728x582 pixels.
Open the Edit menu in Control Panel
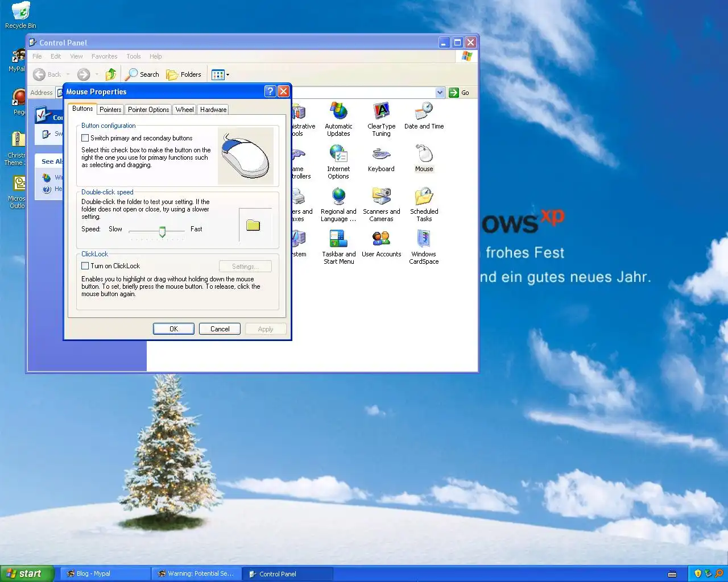(x=56, y=56)
